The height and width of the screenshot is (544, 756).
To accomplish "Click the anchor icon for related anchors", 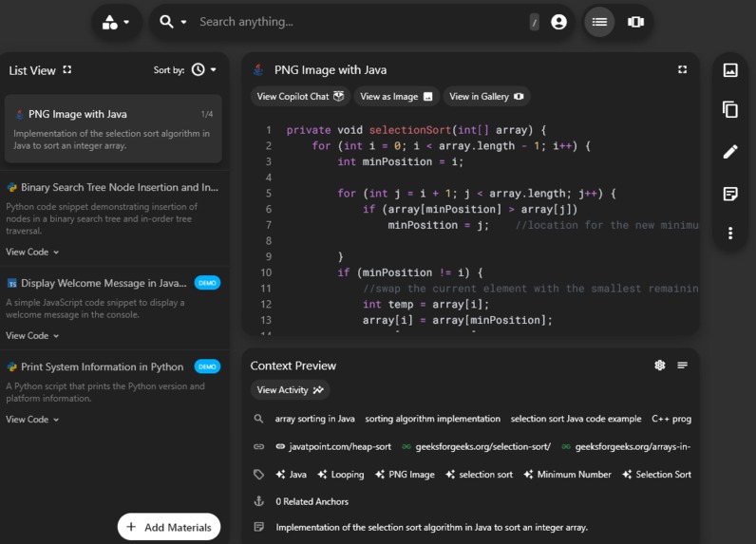I will [259, 501].
